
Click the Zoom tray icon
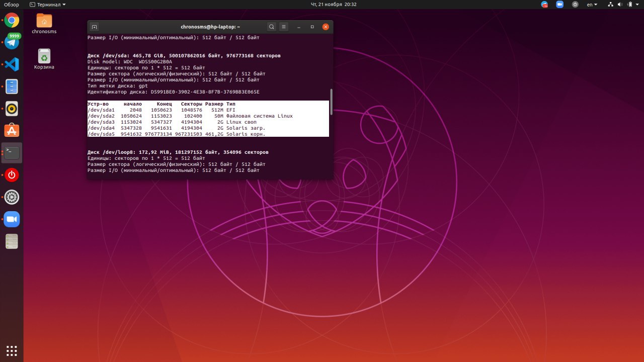pos(559,4)
